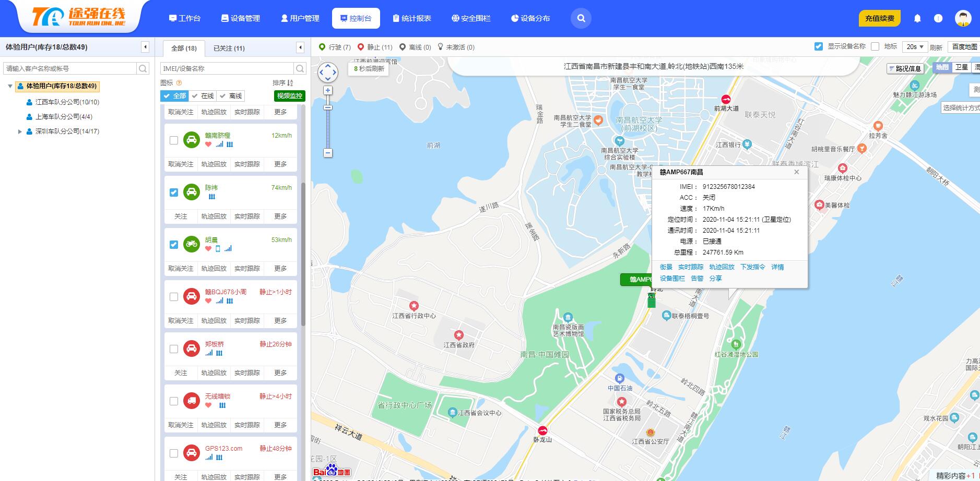Screen dimensions: 980x481
Task: Click the yellow 充值续费 button
Action: pyautogui.click(x=879, y=18)
